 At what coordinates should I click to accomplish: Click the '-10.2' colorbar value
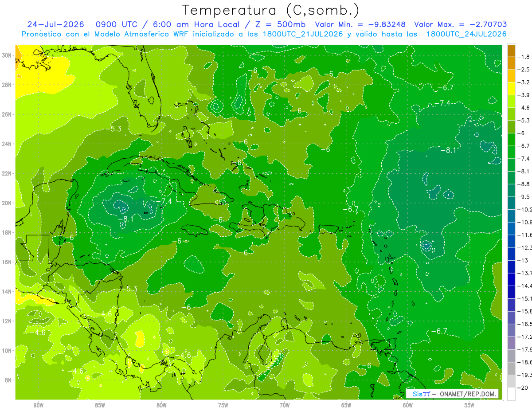pos(524,209)
